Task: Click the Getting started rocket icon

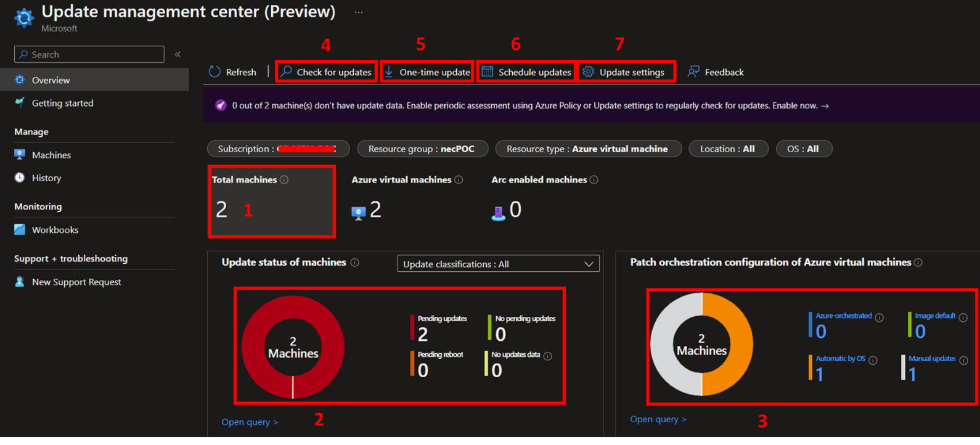Action: click(20, 102)
